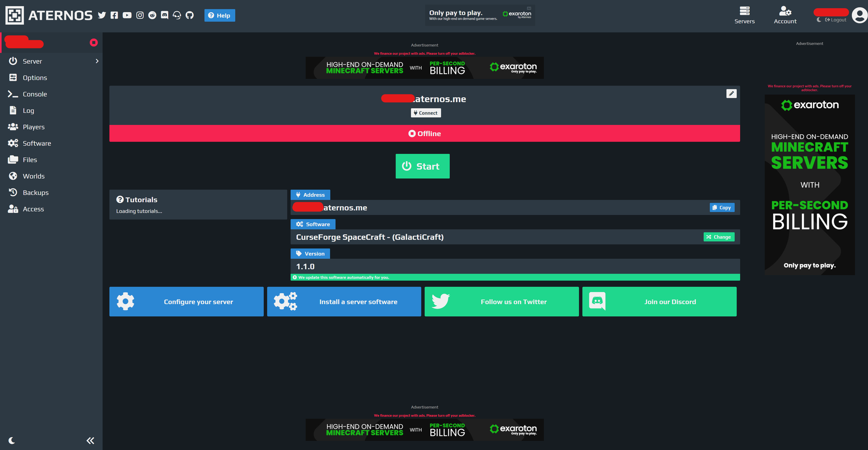Click the bottom exaroton banner advertisement
Screen dimensions: 868x450
425,430
